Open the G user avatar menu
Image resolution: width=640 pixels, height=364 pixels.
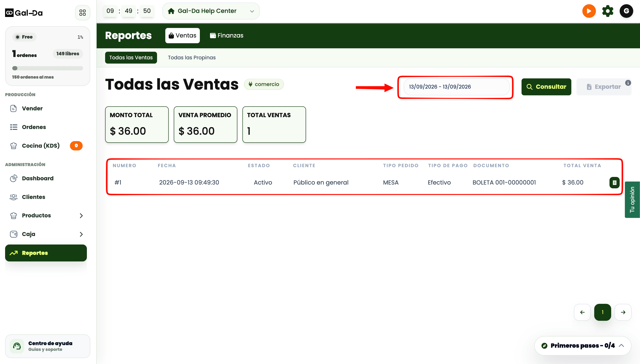(626, 11)
